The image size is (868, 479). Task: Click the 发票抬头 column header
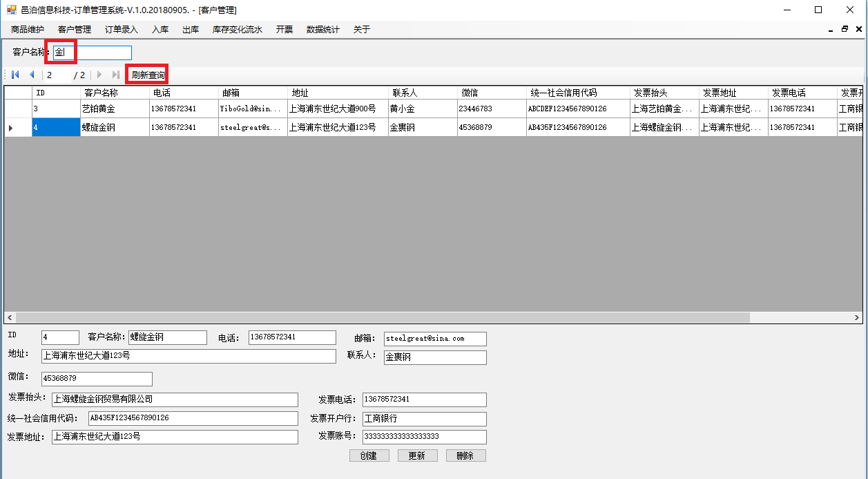pyautogui.click(x=664, y=93)
